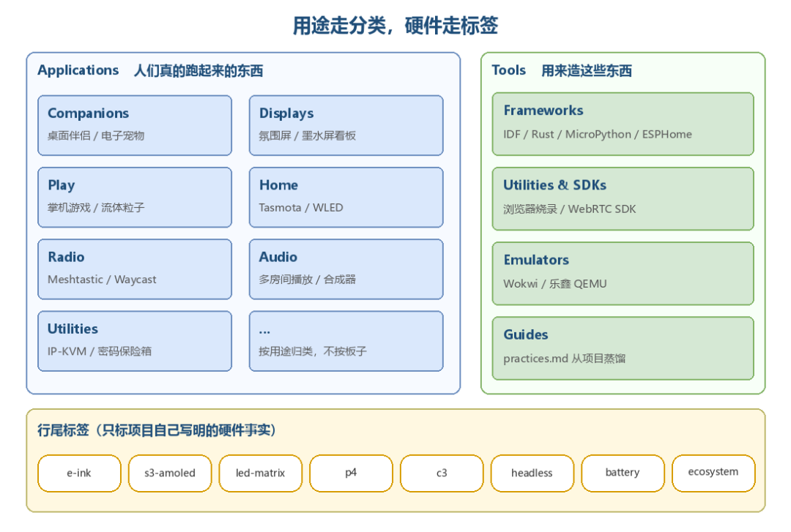Click the text 掌机游戏 / 流体粒子
Image resolution: width=791 pixels, height=532 pixels.
coord(96,207)
